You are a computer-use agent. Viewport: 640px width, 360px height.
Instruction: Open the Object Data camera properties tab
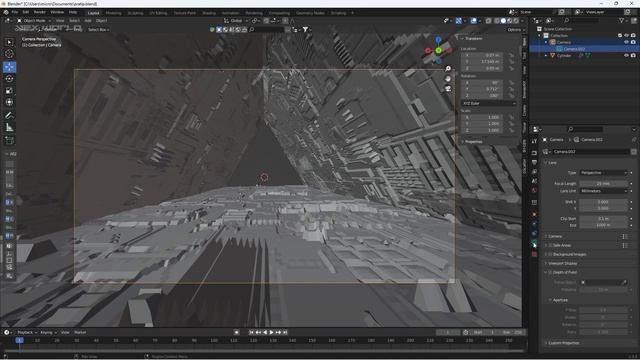point(534,244)
